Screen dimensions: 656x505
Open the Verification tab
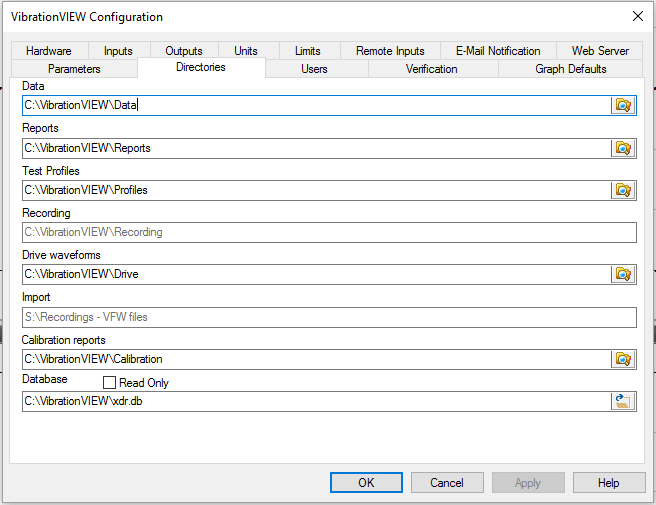click(x=431, y=69)
